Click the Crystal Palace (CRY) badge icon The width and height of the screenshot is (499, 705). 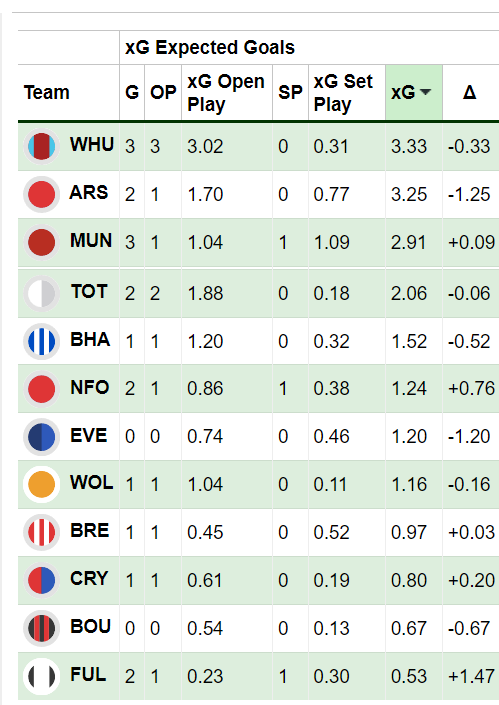pyautogui.click(x=41, y=580)
